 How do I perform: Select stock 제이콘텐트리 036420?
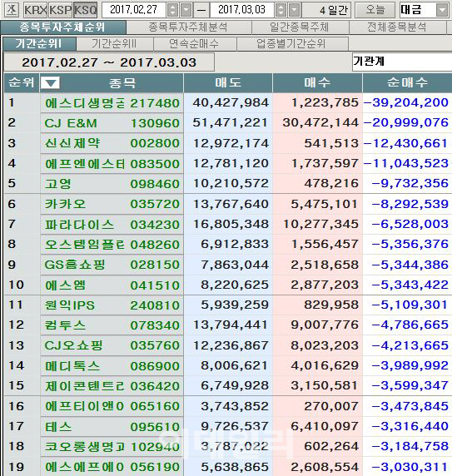click(x=112, y=386)
